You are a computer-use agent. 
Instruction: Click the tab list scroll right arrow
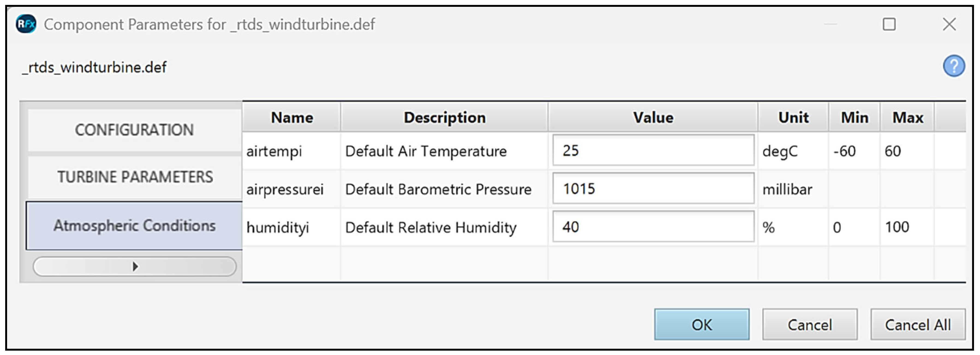[135, 266]
